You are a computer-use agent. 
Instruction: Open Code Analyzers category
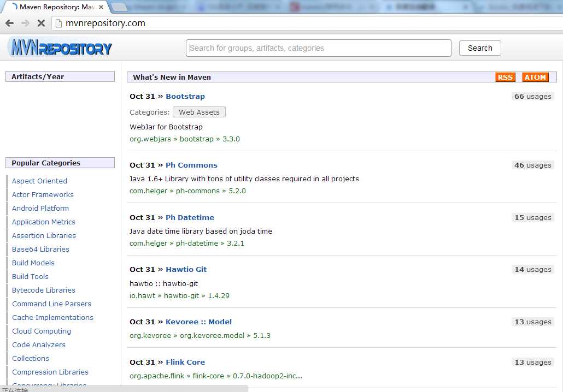click(39, 345)
